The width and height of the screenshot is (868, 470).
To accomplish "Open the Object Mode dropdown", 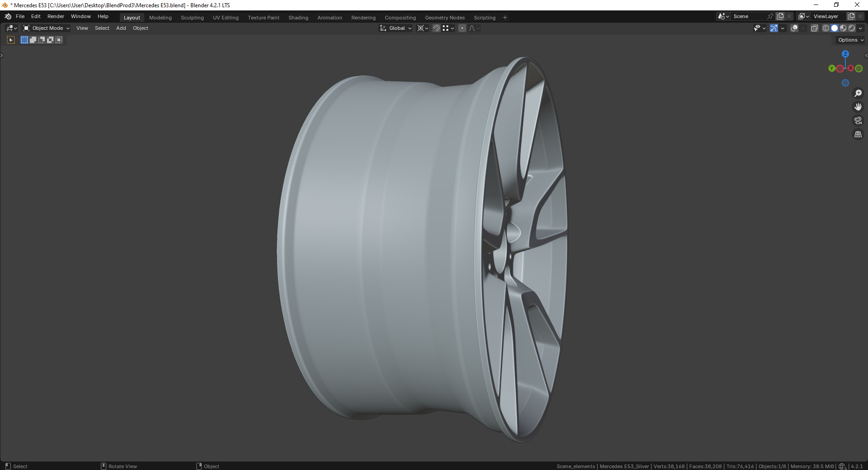I will [46, 28].
